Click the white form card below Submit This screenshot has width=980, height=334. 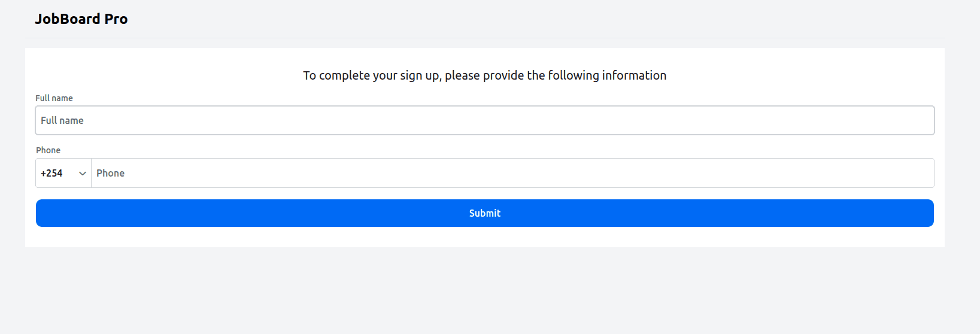484,237
